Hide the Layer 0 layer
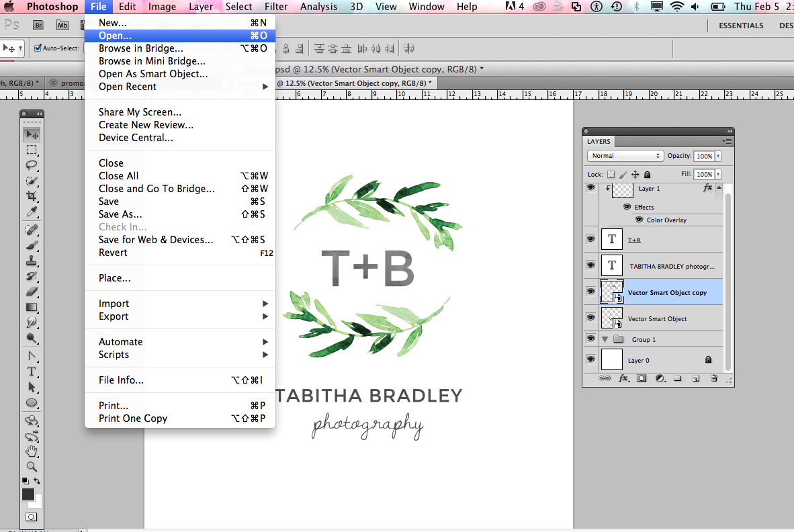This screenshot has width=794, height=532. point(590,360)
